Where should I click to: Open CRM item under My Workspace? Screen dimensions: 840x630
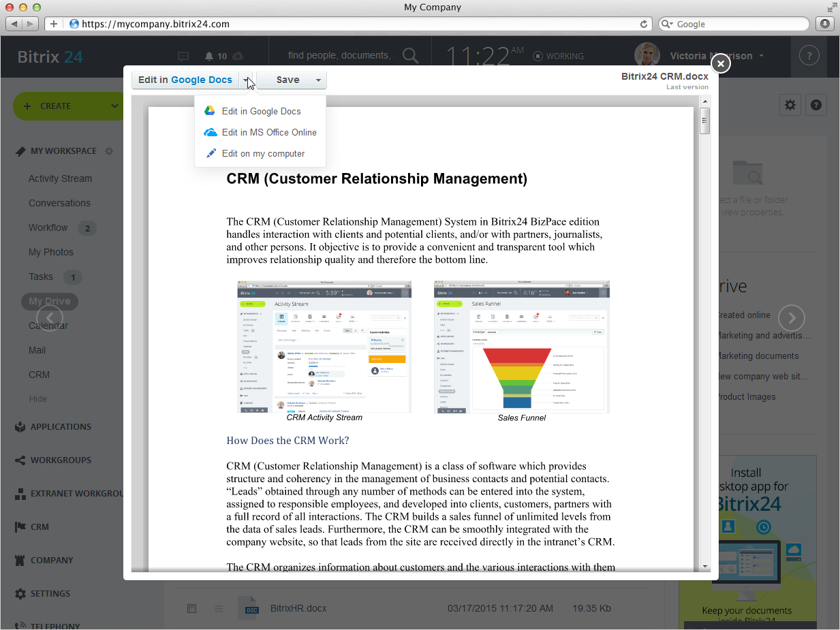coord(39,375)
